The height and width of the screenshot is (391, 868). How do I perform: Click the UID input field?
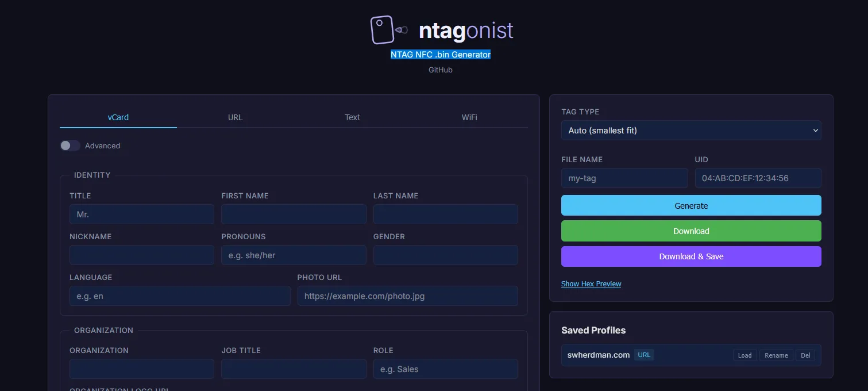tap(758, 178)
